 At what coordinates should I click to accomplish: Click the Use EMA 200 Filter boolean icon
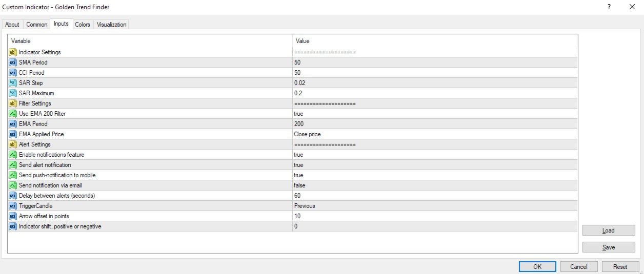click(x=13, y=114)
